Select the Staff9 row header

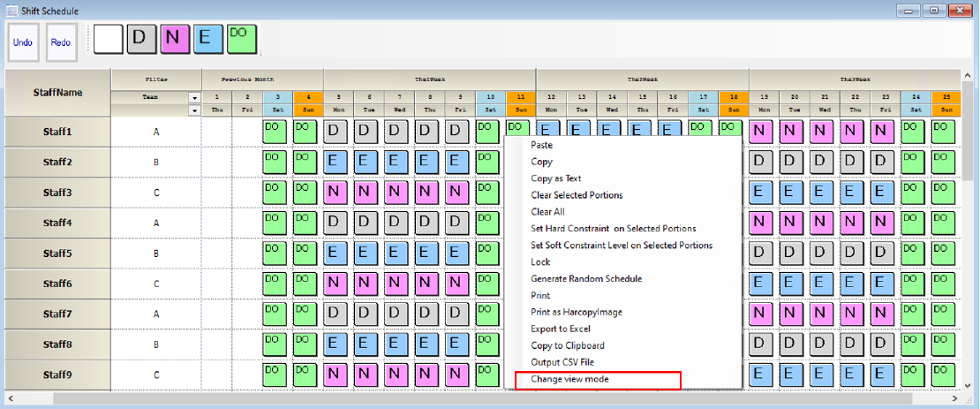pos(58,375)
